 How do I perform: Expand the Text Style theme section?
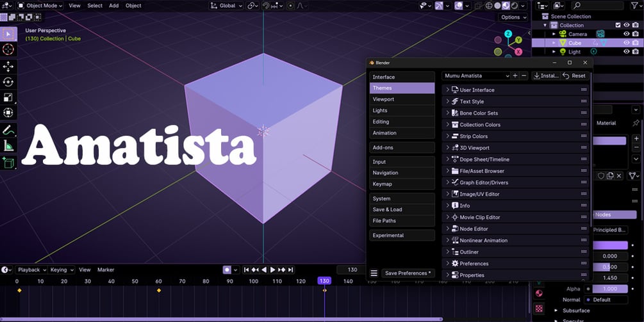[x=515, y=101]
